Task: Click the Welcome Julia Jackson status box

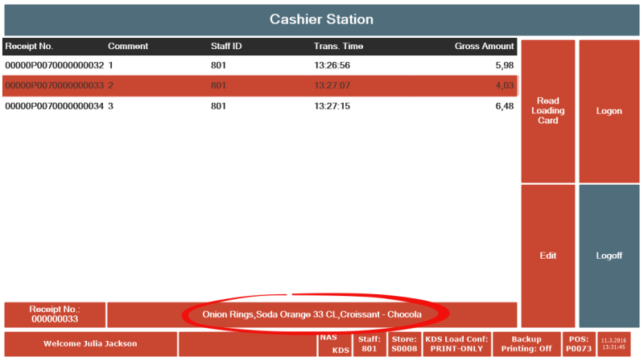Action: (x=91, y=344)
